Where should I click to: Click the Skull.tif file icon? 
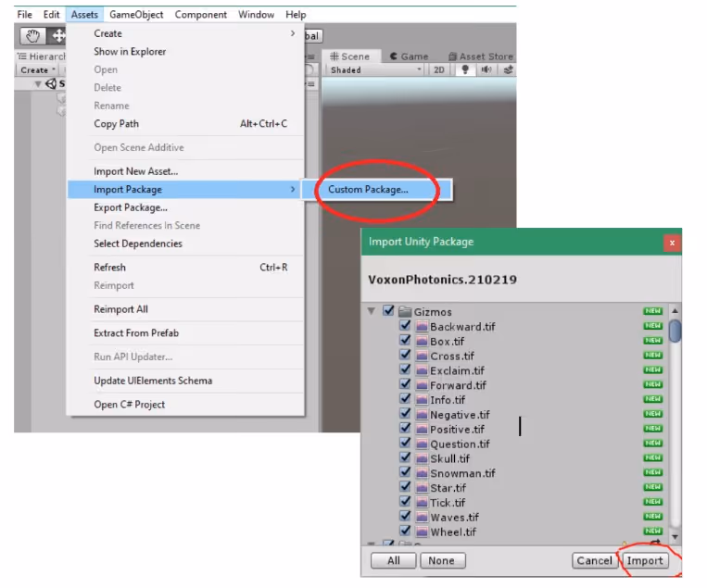click(422, 458)
